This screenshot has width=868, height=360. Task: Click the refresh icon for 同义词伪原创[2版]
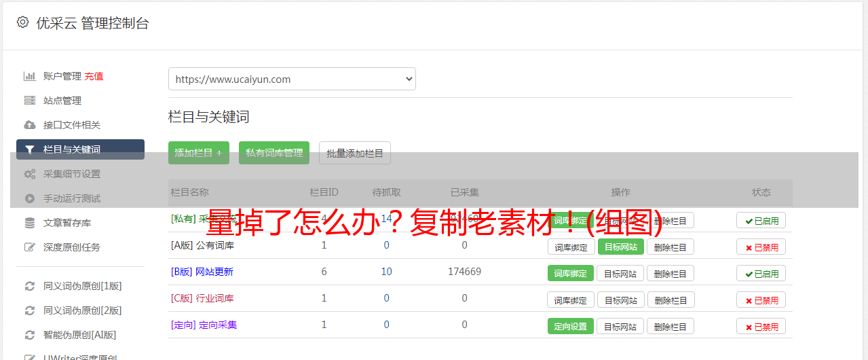point(29,310)
